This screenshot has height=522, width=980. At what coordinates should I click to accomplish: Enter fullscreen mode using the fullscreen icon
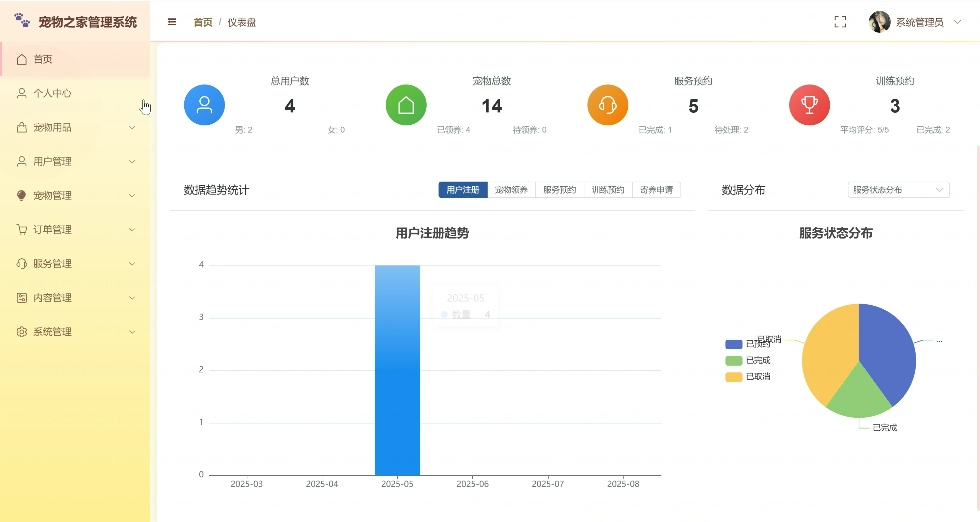840,22
